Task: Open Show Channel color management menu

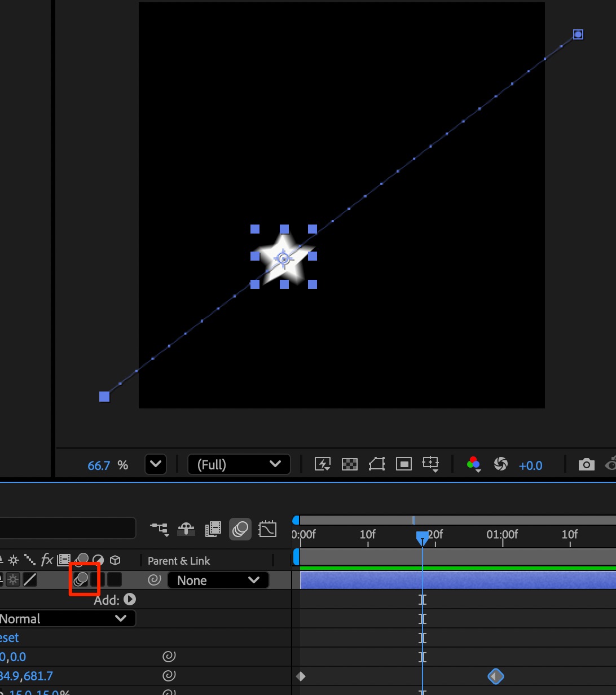Action: pos(473,464)
